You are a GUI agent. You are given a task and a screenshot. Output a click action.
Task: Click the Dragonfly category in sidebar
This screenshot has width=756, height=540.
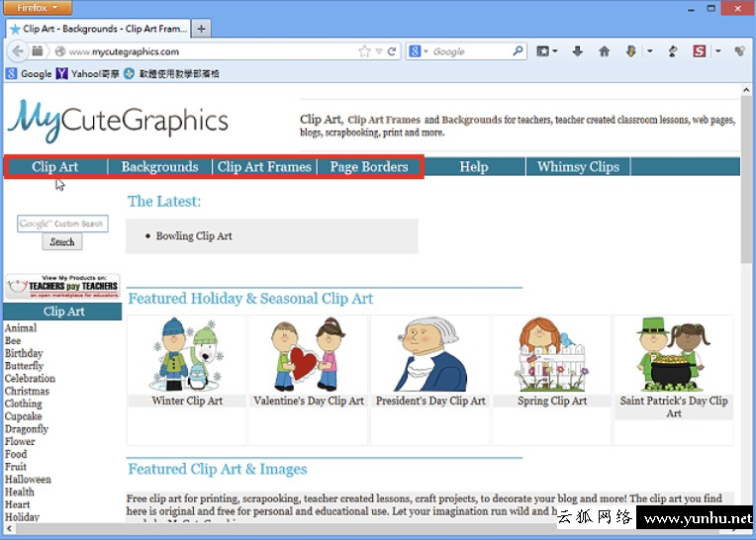[x=27, y=428]
